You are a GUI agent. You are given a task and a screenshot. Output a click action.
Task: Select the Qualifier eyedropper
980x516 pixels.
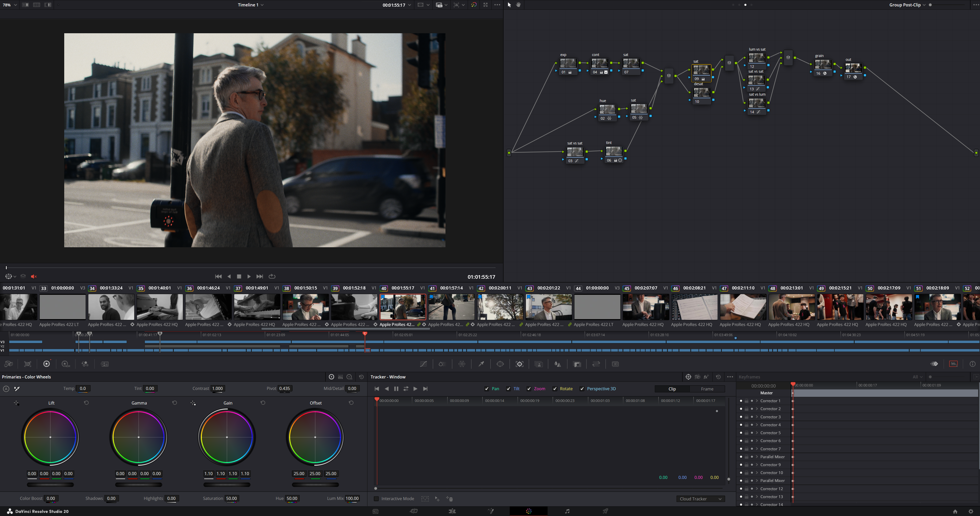point(482,364)
